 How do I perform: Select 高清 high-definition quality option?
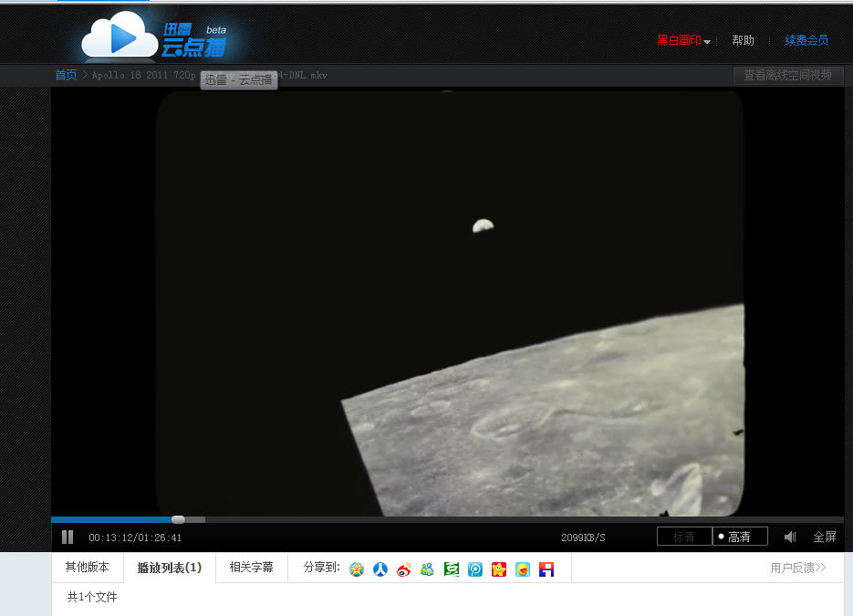[740, 537]
